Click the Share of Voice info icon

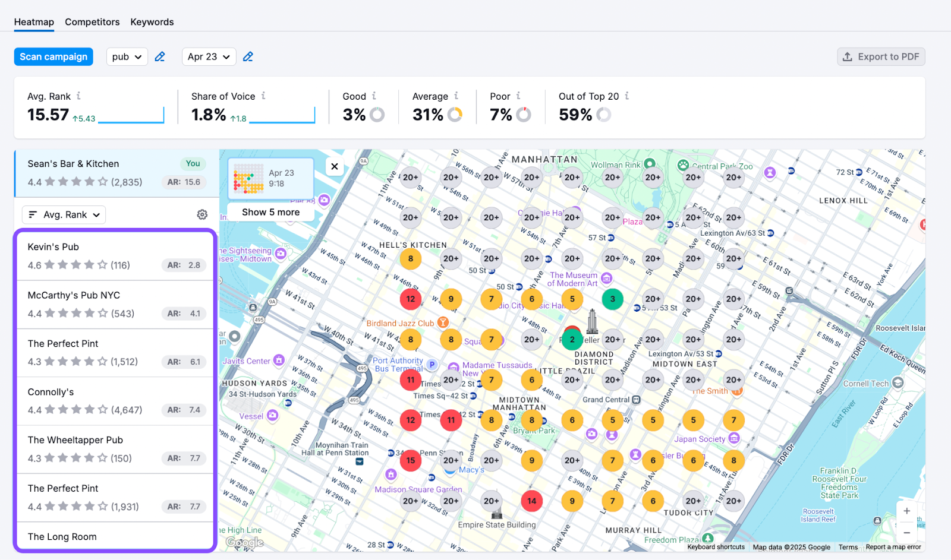tap(263, 96)
